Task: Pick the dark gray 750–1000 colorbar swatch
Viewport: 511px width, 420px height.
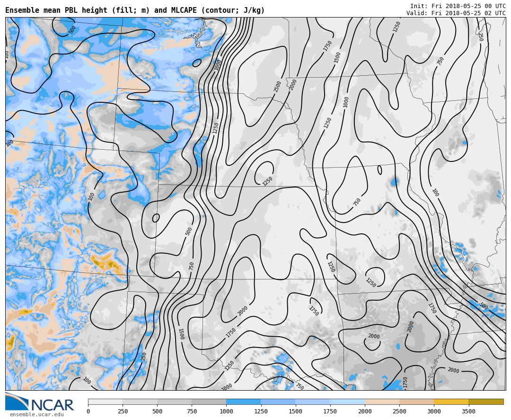Action: [x=209, y=402]
